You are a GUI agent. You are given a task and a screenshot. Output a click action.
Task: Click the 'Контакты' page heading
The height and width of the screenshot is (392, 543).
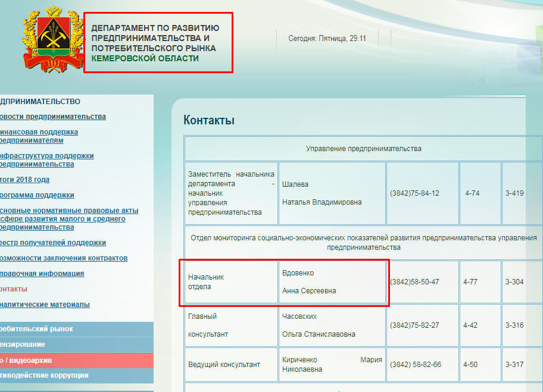(209, 120)
